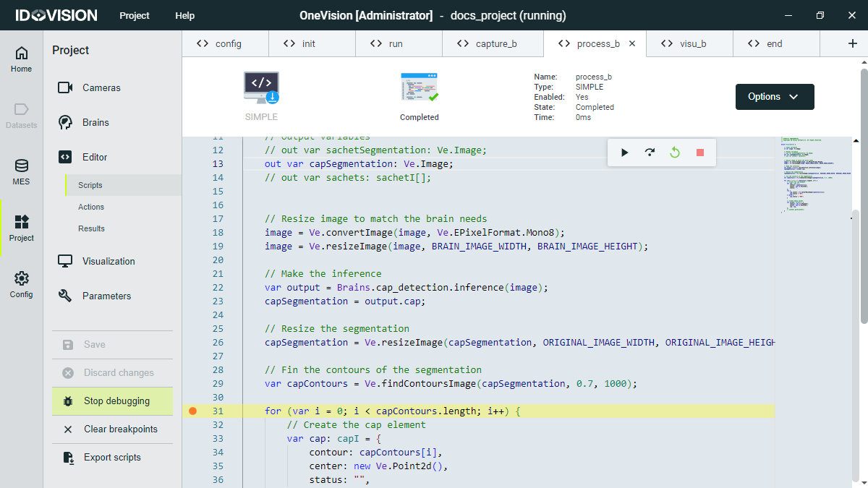Switch to the capture_b tab
868x488 pixels.
[x=495, y=43]
